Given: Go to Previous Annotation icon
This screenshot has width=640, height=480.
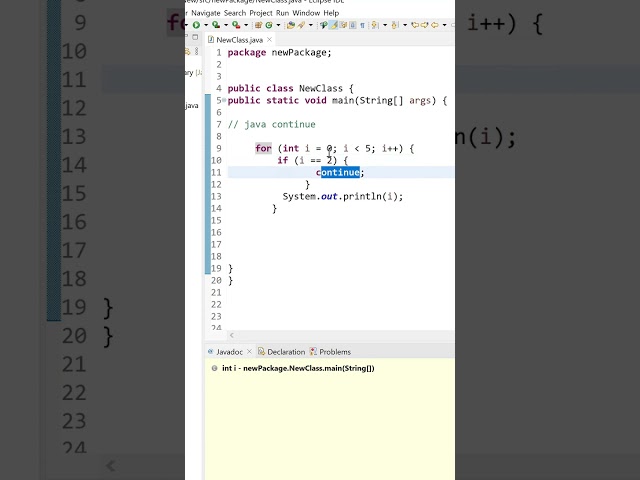Looking at the screenshot, I should [395, 25].
